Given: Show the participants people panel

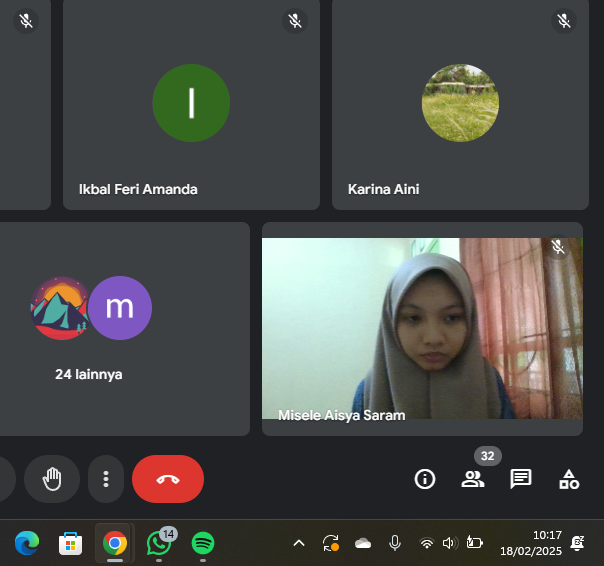Looking at the screenshot, I should [473, 479].
